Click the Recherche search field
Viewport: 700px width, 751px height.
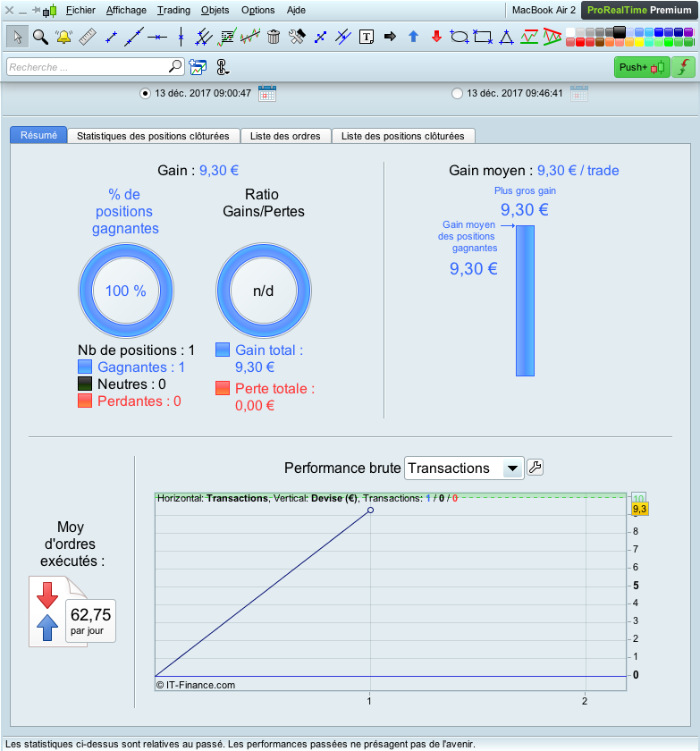click(96, 67)
